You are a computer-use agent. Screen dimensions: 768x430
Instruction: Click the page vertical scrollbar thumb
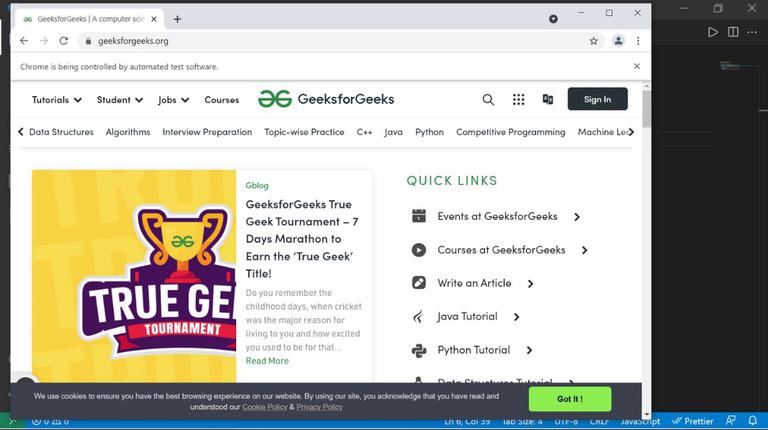click(x=647, y=108)
